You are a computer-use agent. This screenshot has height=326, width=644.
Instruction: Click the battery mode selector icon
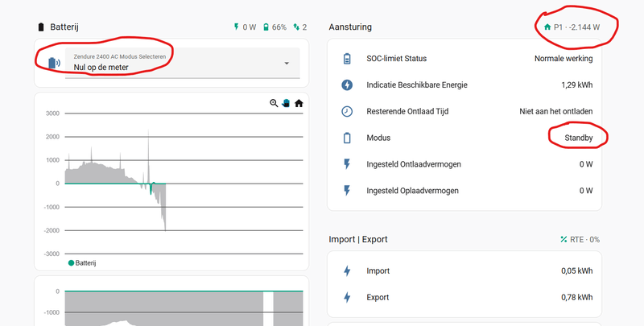(54, 64)
